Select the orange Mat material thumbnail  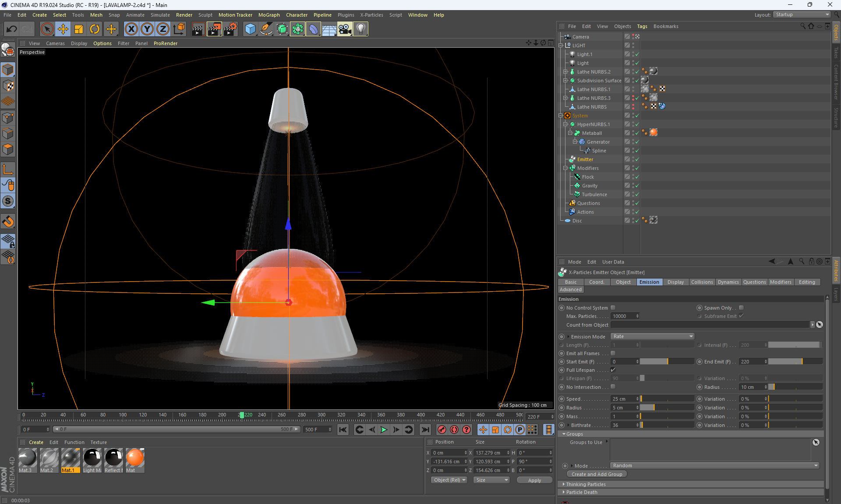click(x=135, y=458)
